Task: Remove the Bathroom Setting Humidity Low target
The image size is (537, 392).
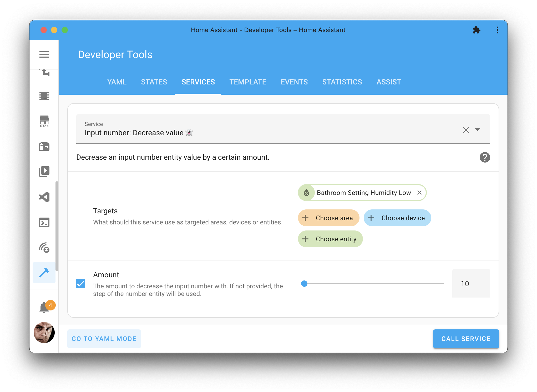Action: (419, 193)
